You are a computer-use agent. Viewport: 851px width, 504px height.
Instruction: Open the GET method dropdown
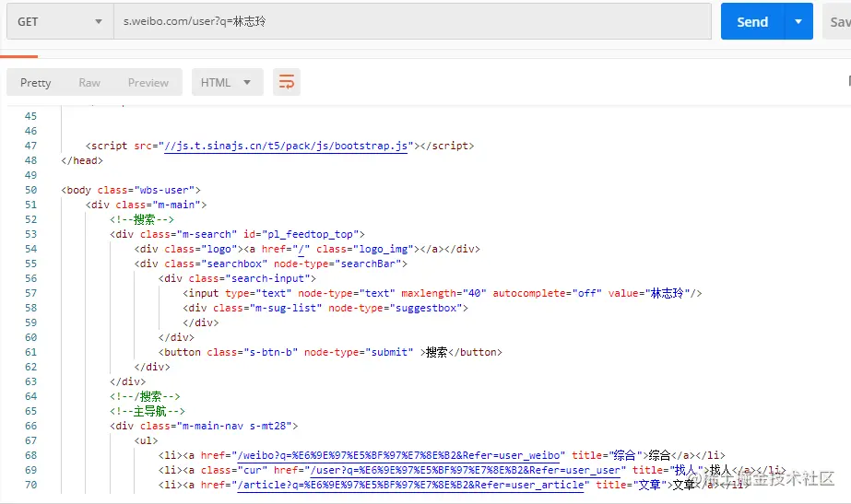click(60, 22)
